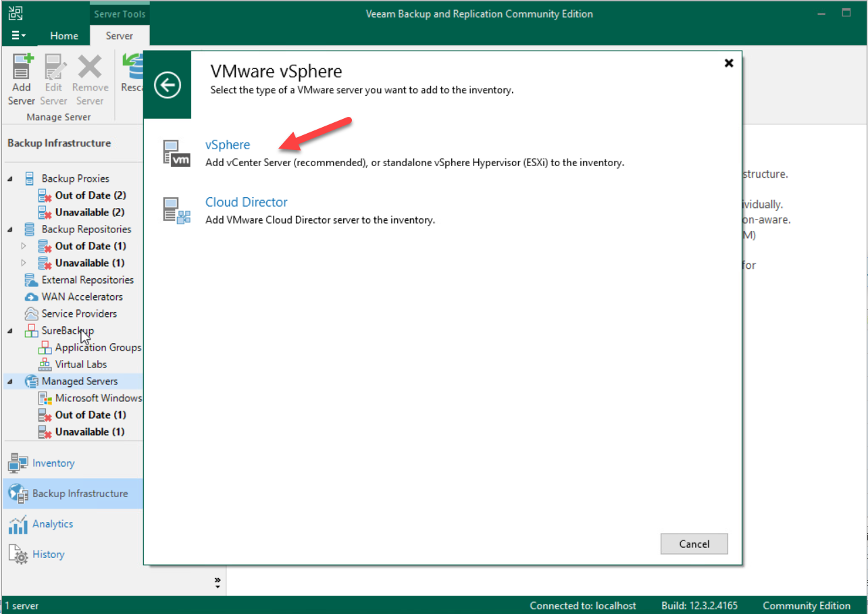Screen dimensions: 868x614
Task: Click the Cloud Director icon in the dialog
Action: [176, 209]
